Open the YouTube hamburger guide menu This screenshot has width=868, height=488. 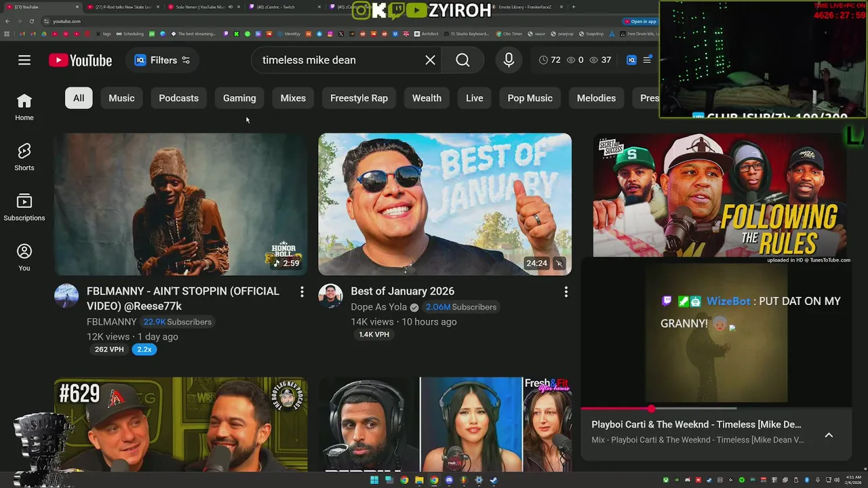24,60
